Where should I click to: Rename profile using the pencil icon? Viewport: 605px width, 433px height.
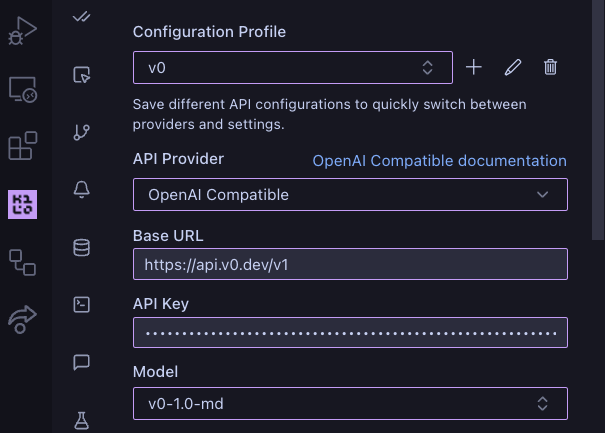pos(512,67)
